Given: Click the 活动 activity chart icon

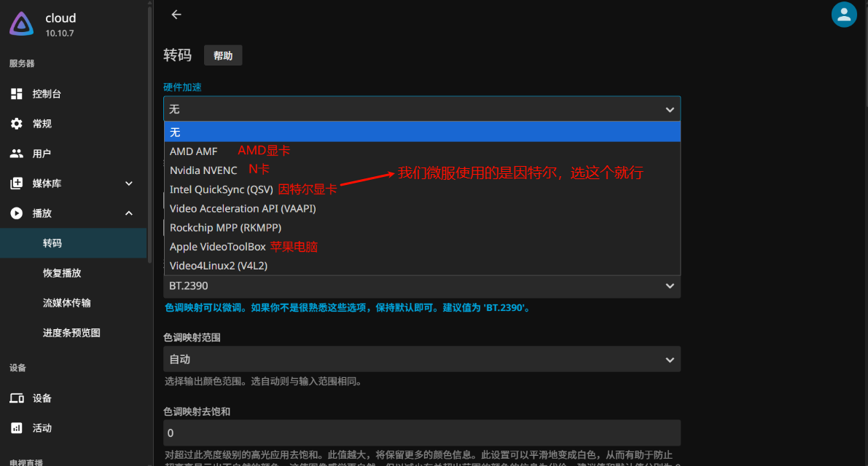Looking at the screenshot, I should pos(17,428).
